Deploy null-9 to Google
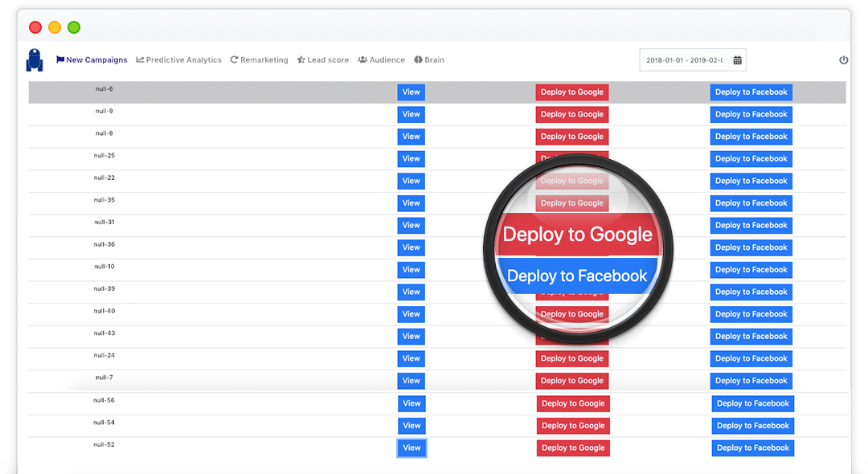 [572, 115]
